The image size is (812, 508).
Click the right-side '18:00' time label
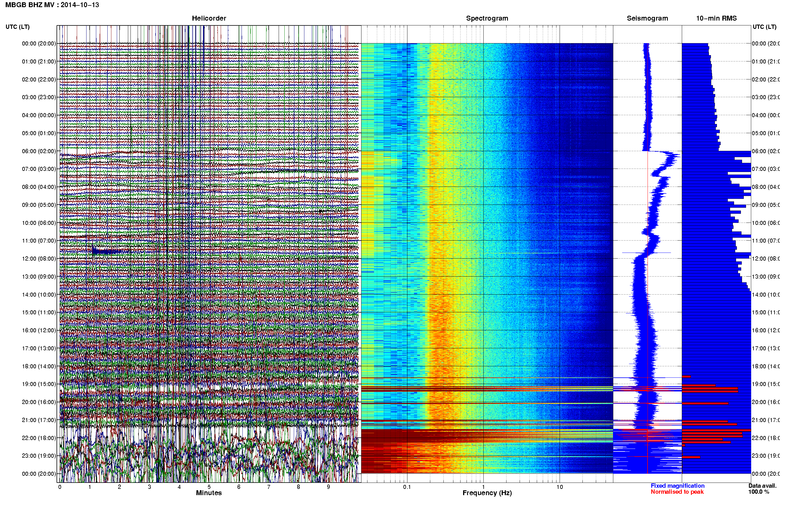tap(765, 366)
